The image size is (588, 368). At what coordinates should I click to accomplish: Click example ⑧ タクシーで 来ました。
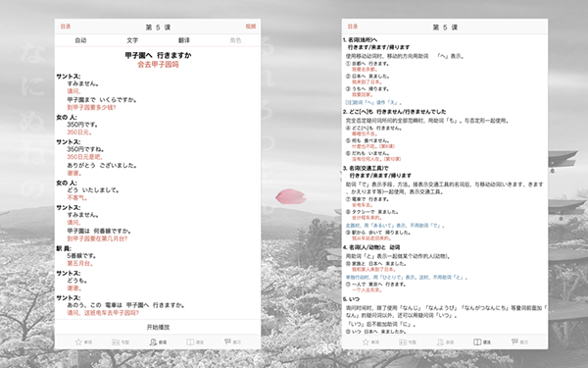point(372,212)
